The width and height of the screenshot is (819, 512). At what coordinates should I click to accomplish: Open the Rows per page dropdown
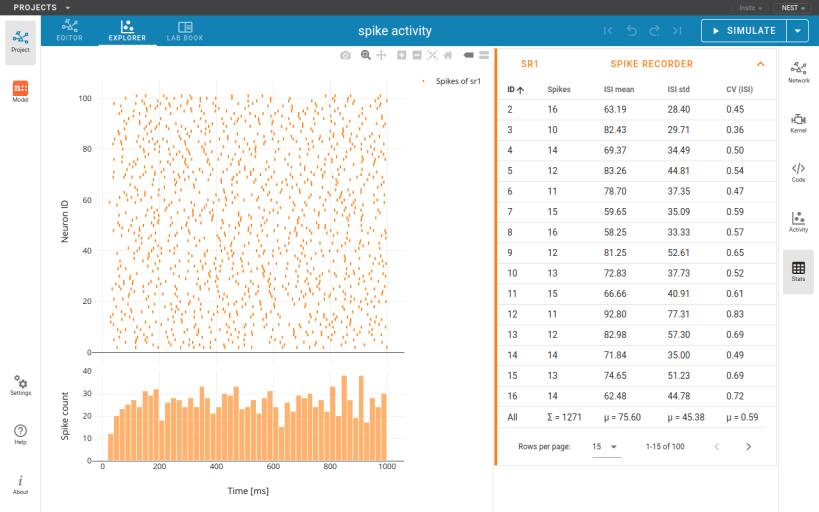(x=606, y=447)
